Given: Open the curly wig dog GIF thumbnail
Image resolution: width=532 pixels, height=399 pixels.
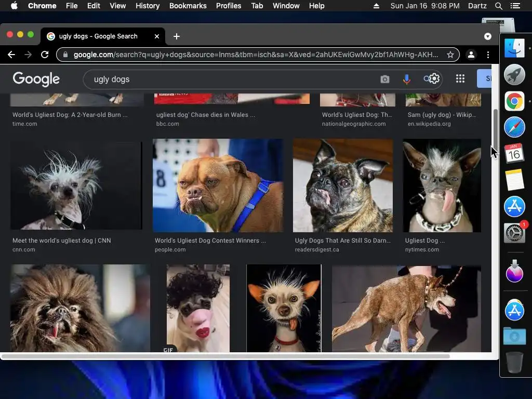Looking at the screenshot, I should click(x=198, y=308).
